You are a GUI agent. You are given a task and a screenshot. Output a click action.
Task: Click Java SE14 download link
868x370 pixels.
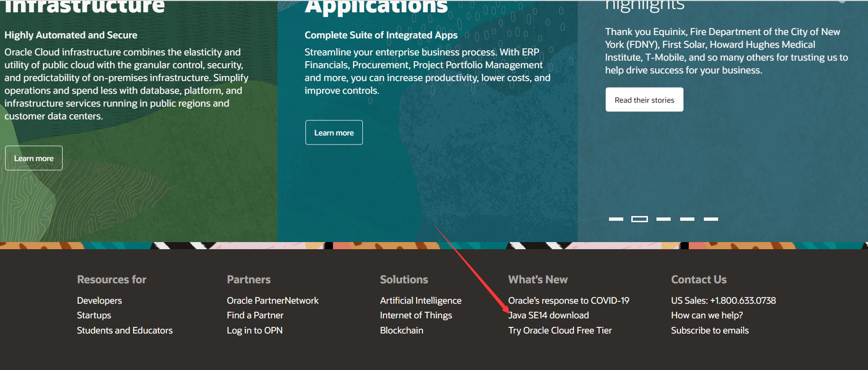(549, 315)
